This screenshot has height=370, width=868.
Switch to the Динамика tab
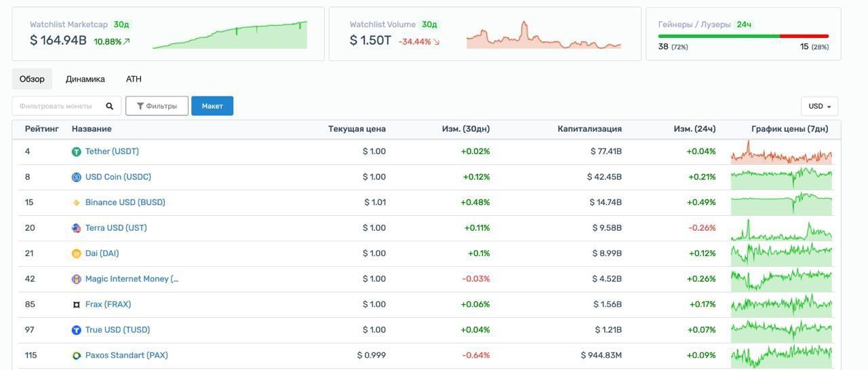pyautogui.click(x=85, y=79)
